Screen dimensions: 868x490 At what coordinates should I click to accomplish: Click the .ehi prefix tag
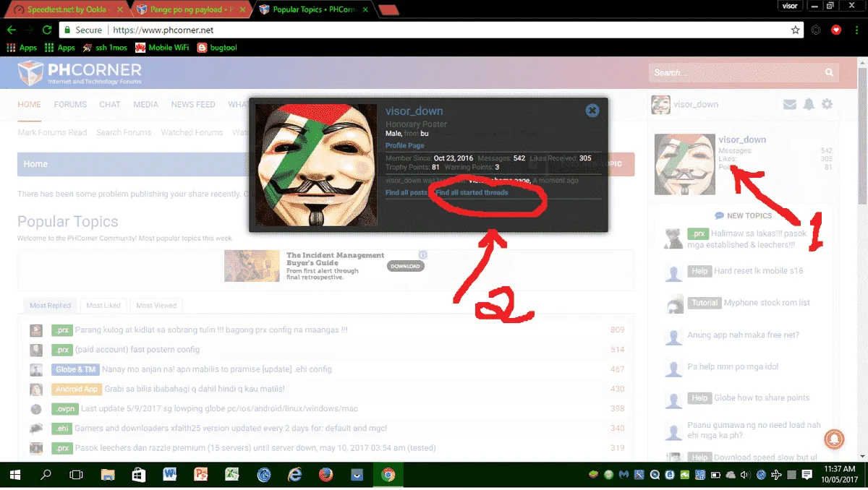62,429
